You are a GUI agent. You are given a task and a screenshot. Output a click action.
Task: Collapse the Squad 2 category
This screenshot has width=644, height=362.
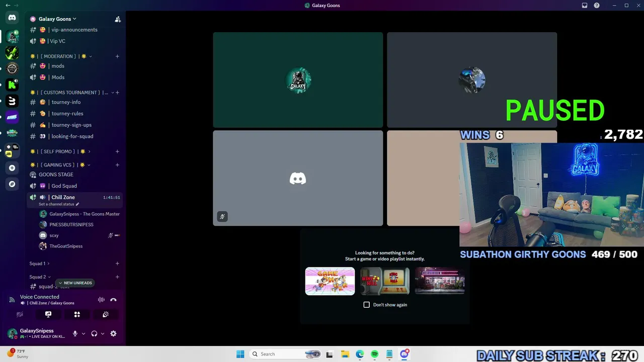point(49,277)
